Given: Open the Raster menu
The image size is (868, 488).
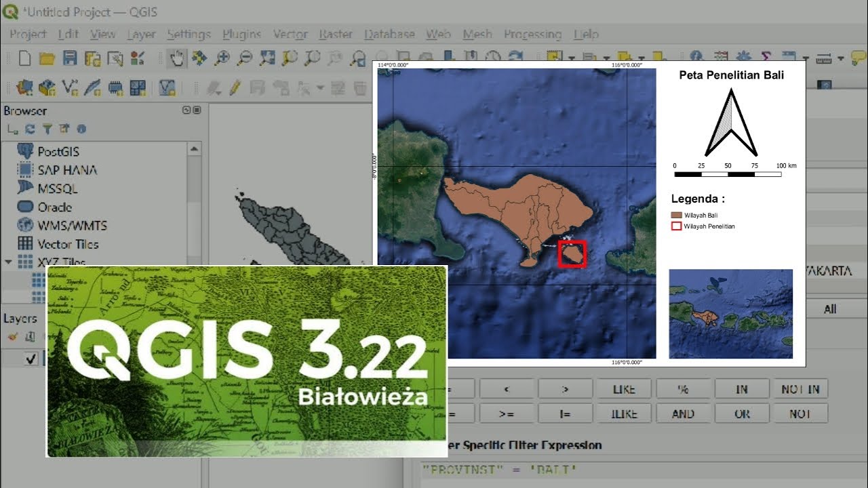Looking at the screenshot, I should point(336,34).
